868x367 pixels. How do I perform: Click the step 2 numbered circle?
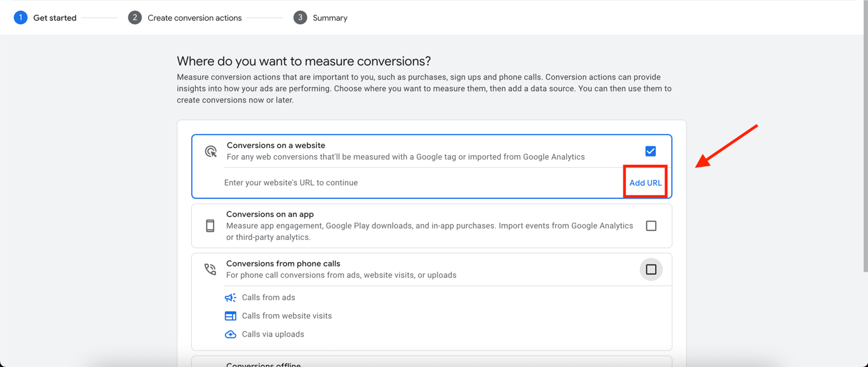coord(135,18)
